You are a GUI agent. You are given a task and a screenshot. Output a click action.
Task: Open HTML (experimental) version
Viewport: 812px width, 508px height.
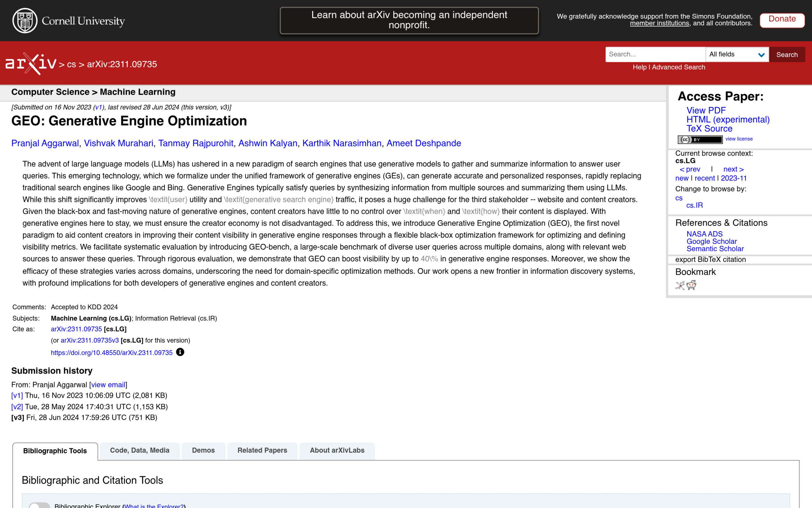pos(728,120)
